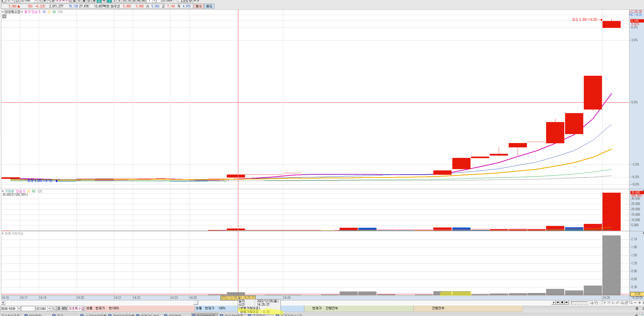This screenshot has width=644, height=316.
Task: Click the red 매수 buy button
Action: point(199,6)
